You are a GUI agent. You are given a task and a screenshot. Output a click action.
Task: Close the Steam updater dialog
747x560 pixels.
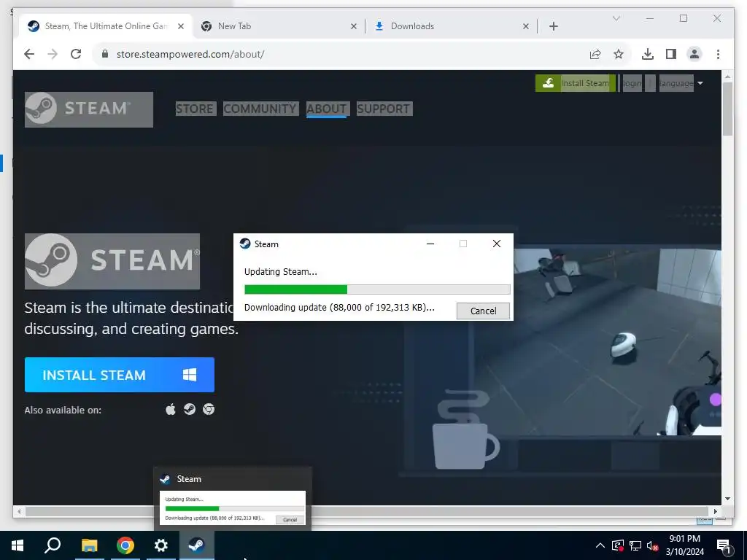(496, 244)
